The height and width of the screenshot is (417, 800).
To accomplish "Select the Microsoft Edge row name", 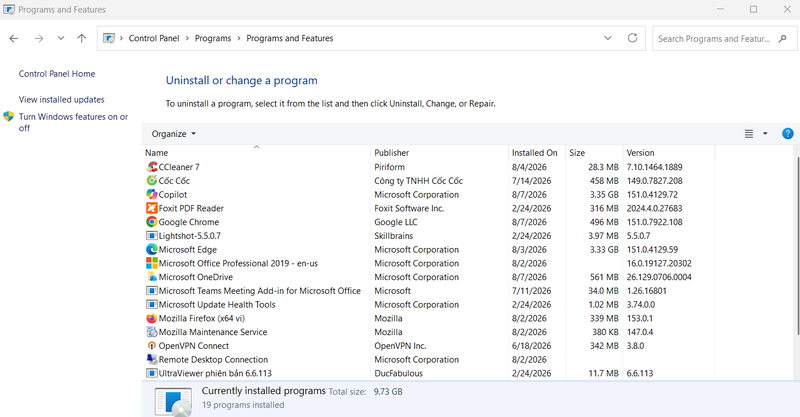I will pyautogui.click(x=188, y=250).
